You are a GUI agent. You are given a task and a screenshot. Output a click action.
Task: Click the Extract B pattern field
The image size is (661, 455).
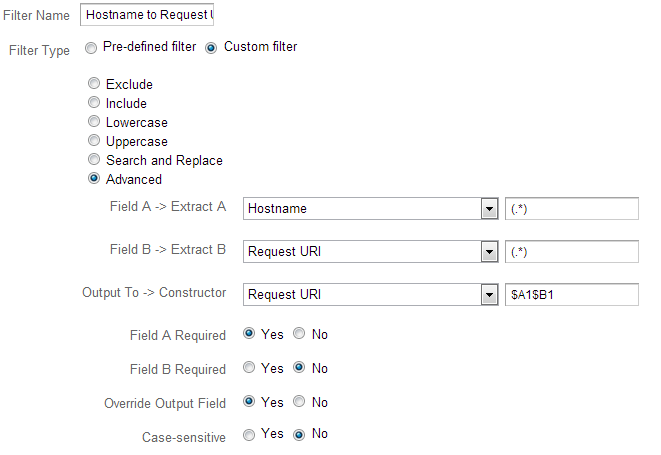click(572, 251)
